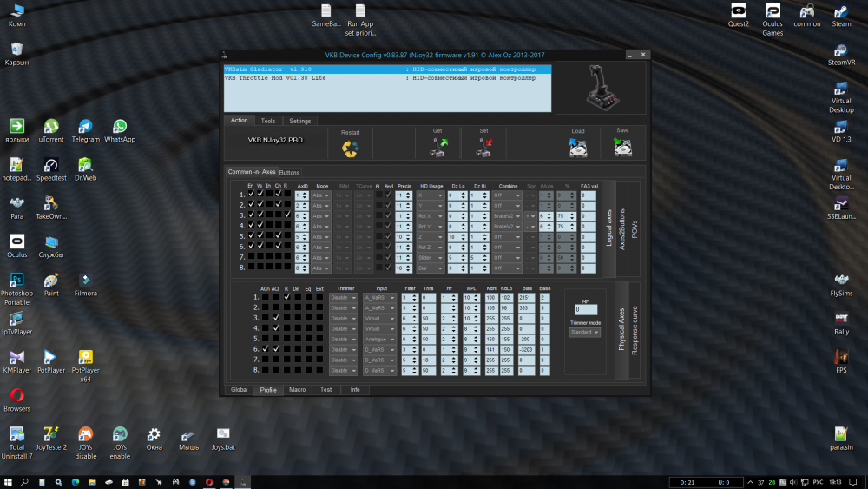Click the Get joystick icon

[437, 148]
